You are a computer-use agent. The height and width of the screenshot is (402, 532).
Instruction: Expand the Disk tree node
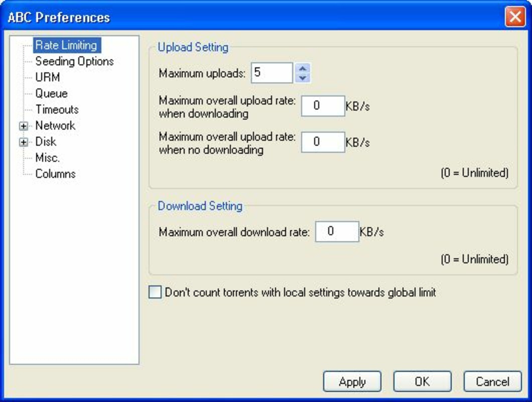[x=24, y=142]
